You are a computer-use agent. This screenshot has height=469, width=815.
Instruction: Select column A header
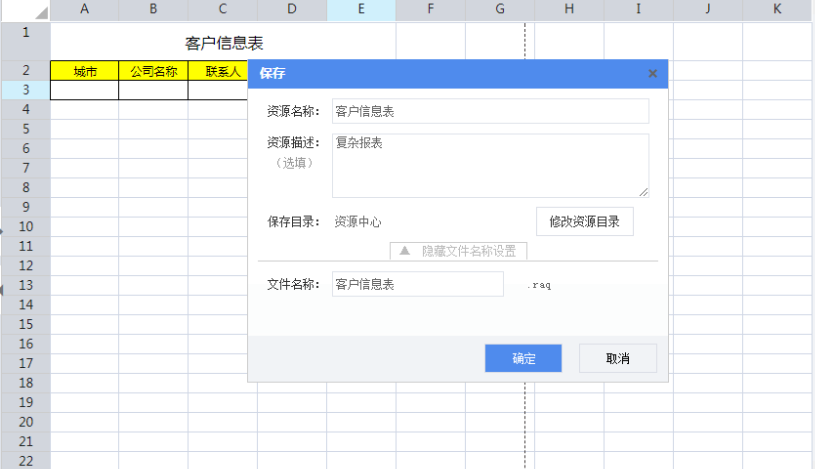click(x=84, y=10)
